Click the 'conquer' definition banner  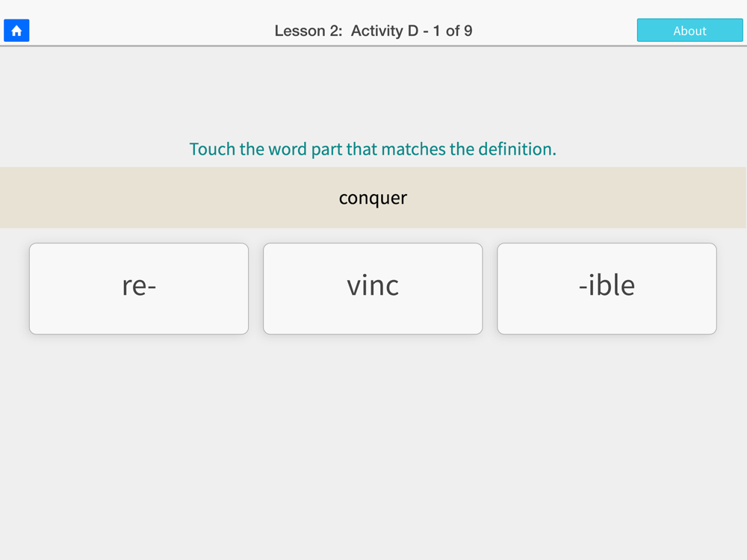(373, 198)
